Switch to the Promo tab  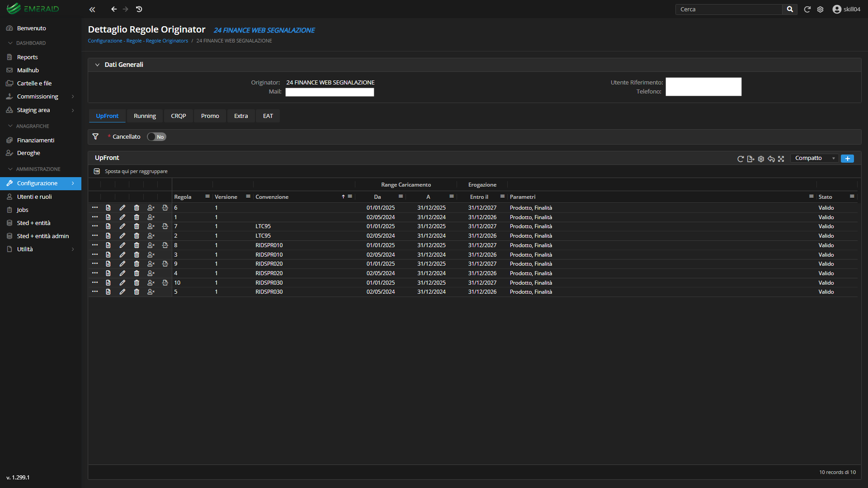coord(210,116)
